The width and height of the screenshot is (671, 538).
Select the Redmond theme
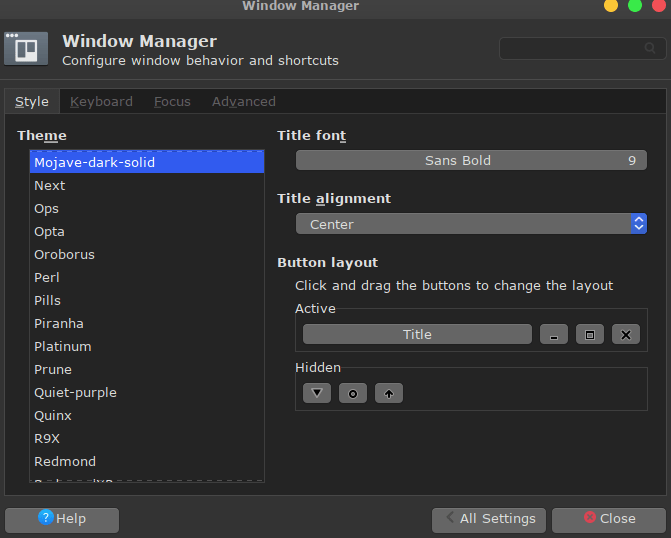pyautogui.click(x=147, y=462)
